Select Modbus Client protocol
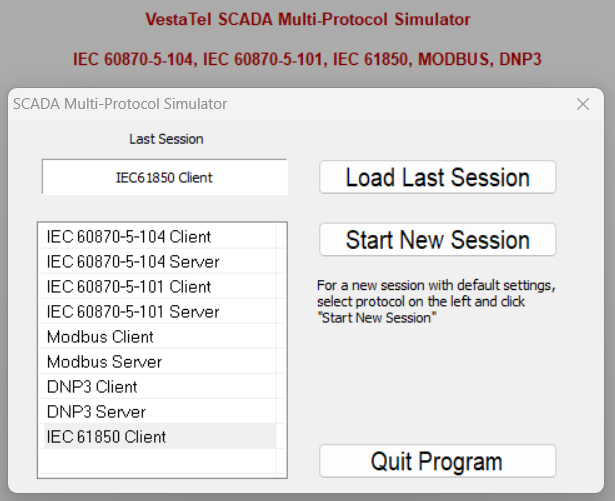 point(100,337)
